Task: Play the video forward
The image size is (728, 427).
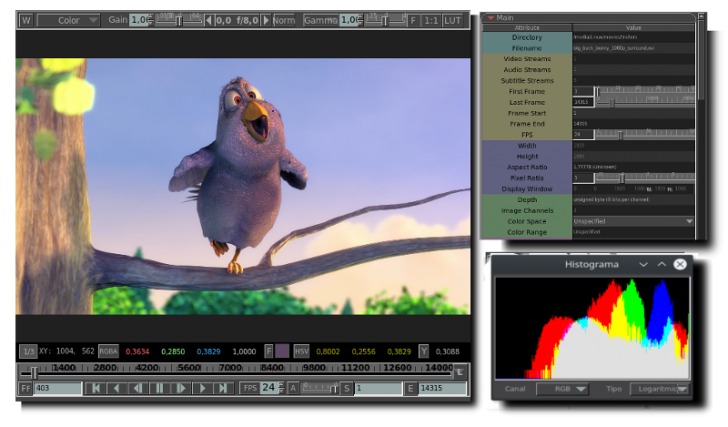Action: 202,388
